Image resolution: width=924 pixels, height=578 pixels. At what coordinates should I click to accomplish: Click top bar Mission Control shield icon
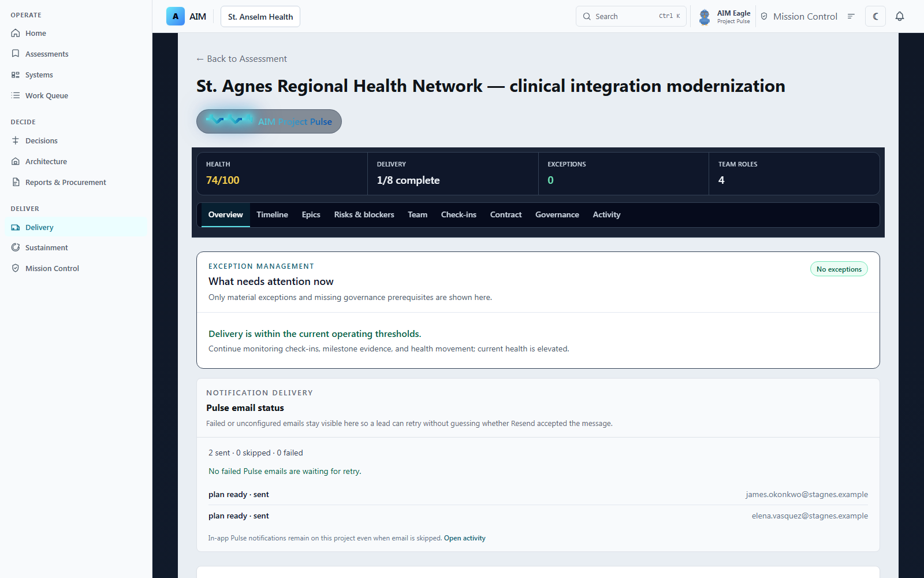(x=764, y=16)
